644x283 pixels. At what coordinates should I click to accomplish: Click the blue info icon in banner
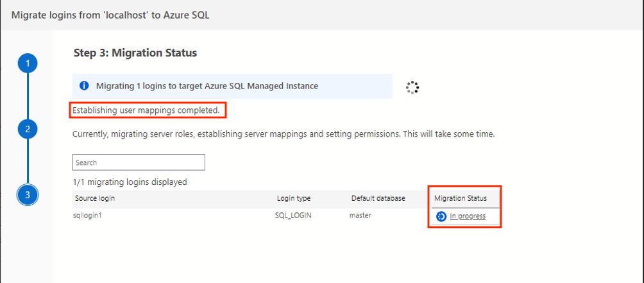point(84,86)
